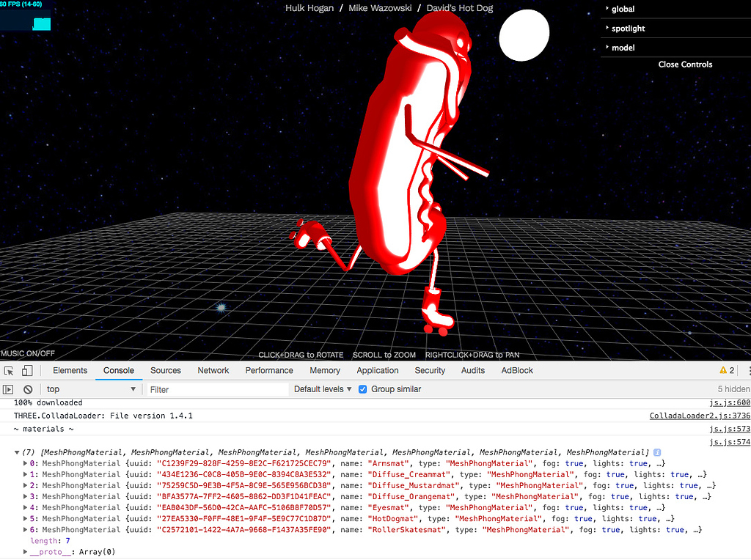Open the top frame context dropdown
Viewport: 751px width, 560px height.
pos(90,388)
